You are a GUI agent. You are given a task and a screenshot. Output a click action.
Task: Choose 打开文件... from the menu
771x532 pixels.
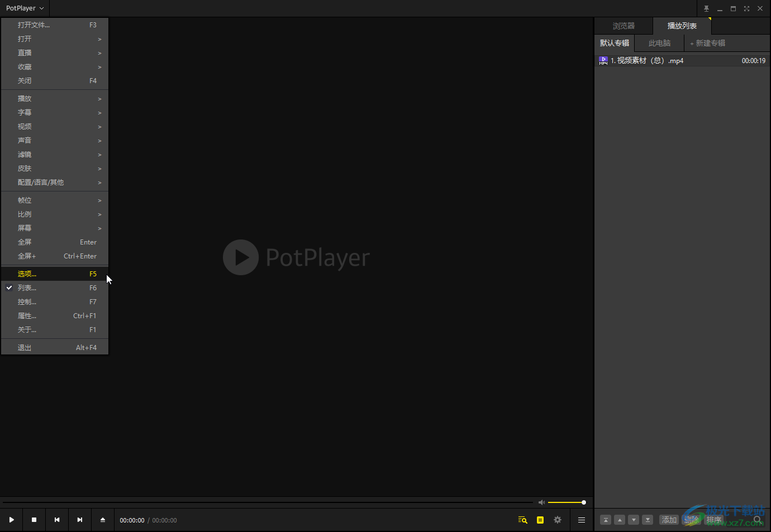(55, 25)
